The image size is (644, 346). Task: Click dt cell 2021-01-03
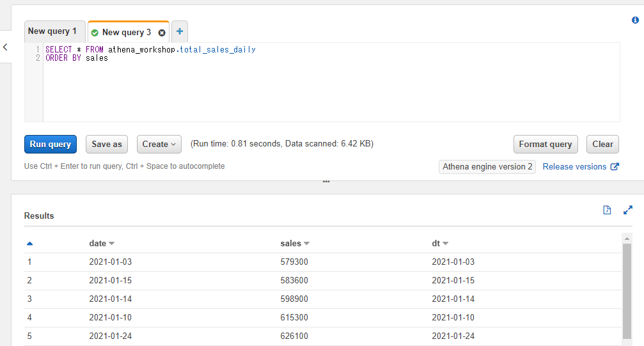click(x=453, y=262)
